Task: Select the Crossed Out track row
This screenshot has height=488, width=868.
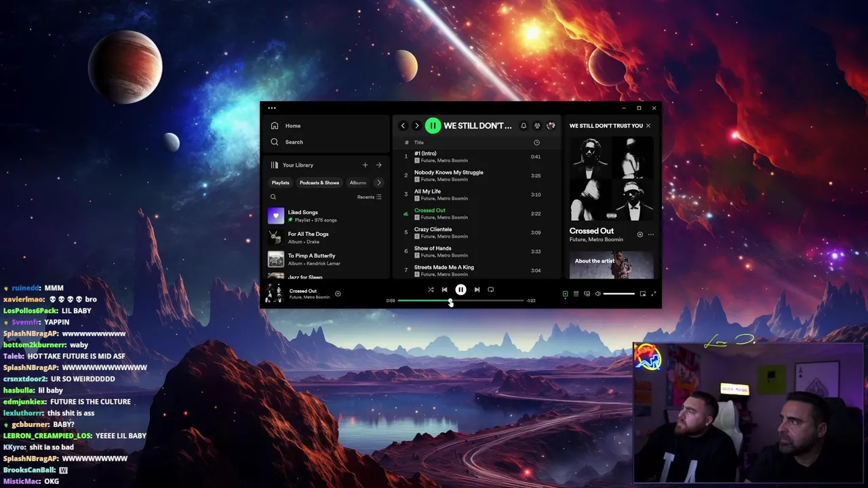Action: click(x=477, y=213)
